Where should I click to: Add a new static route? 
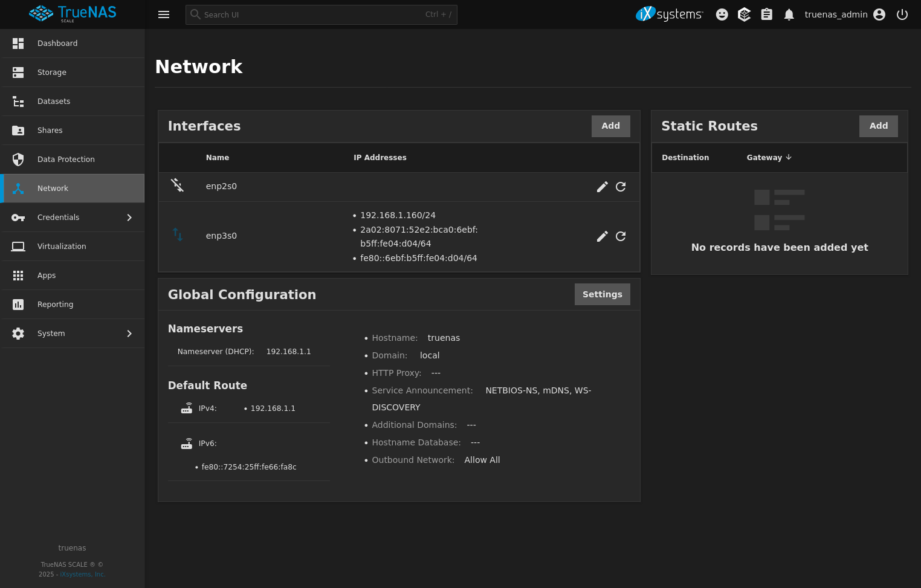pyautogui.click(x=878, y=126)
